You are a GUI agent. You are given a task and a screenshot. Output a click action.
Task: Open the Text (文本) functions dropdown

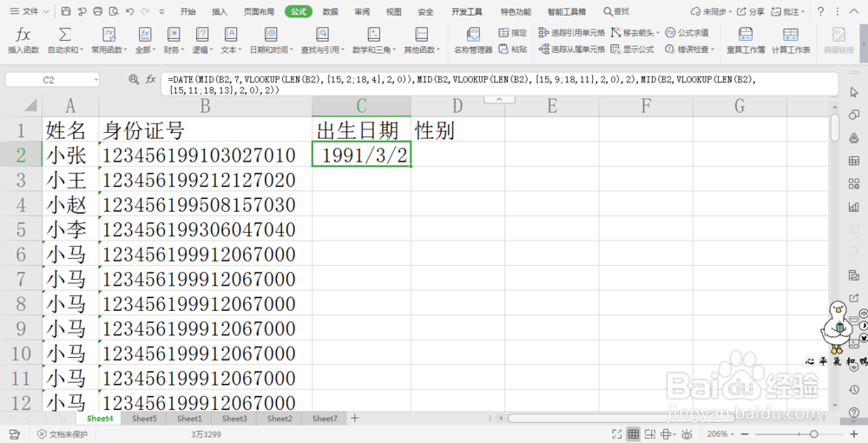(231, 41)
